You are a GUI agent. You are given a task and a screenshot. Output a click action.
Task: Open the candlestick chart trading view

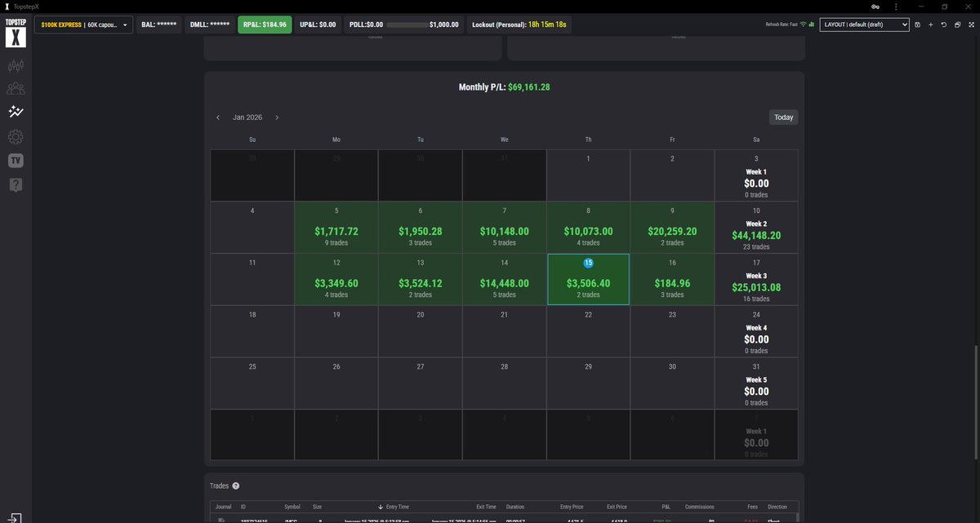(15, 65)
